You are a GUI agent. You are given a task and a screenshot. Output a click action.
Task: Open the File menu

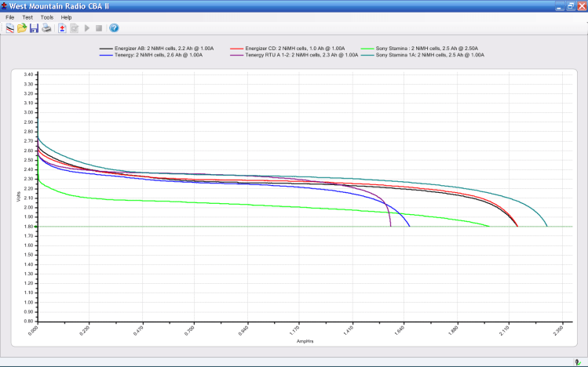pyautogui.click(x=10, y=16)
